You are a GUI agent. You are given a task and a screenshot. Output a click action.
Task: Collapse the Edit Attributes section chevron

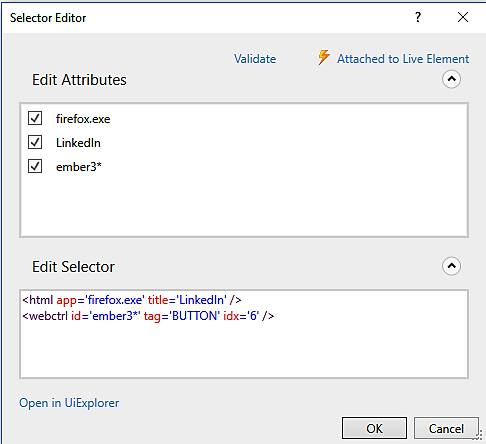coord(451,79)
